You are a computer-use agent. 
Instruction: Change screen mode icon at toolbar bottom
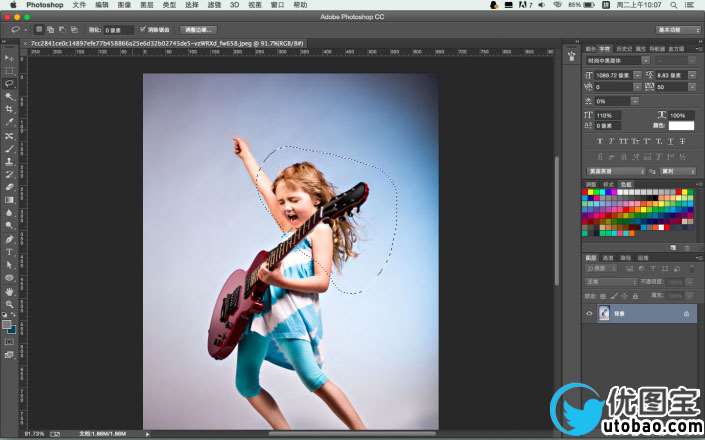9,355
